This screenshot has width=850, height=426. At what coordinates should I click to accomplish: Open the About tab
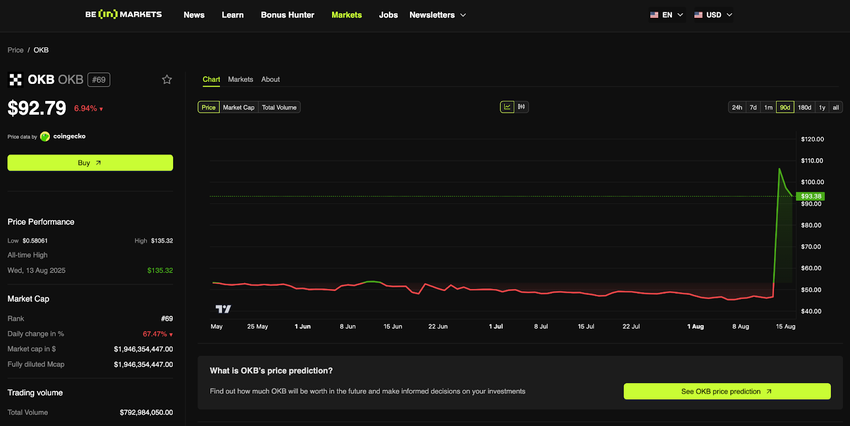270,79
